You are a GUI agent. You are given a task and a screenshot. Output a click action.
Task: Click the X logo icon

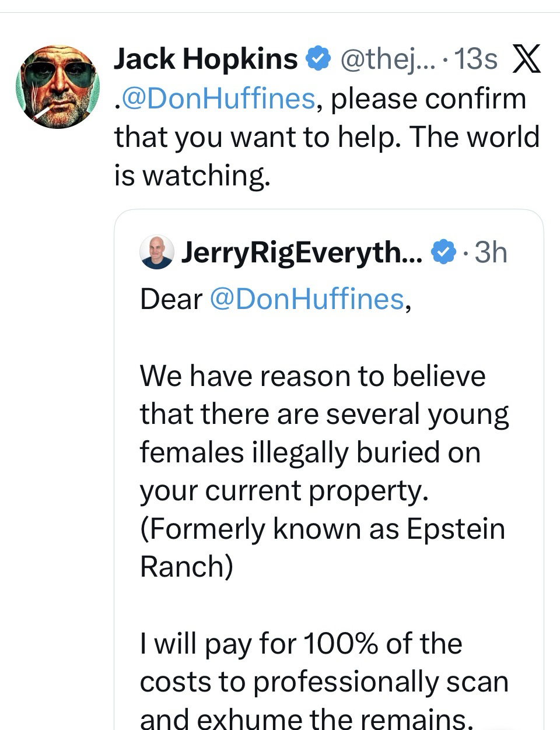[x=526, y=59]
